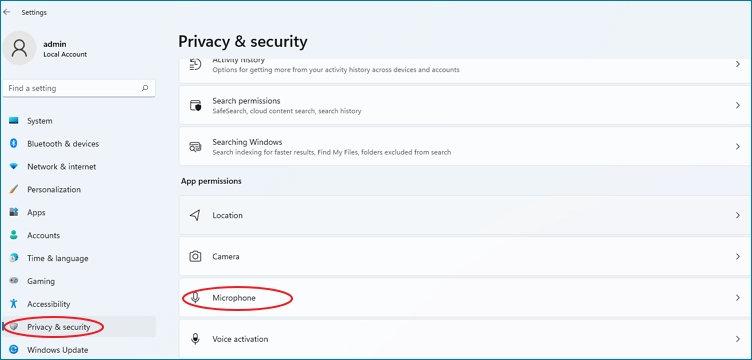Click 'SafeSearch, cloud content search' description
752x360 pixels.
(287, 111)
